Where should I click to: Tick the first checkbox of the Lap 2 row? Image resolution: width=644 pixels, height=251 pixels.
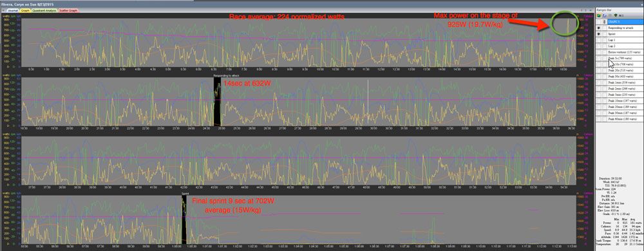point(598,46)
